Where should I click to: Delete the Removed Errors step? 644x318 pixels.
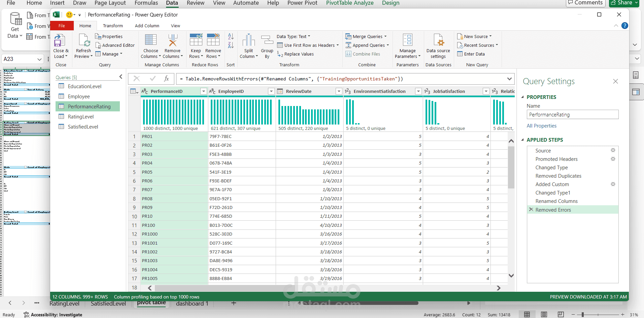pyautogui.click(x=531, y=210)
